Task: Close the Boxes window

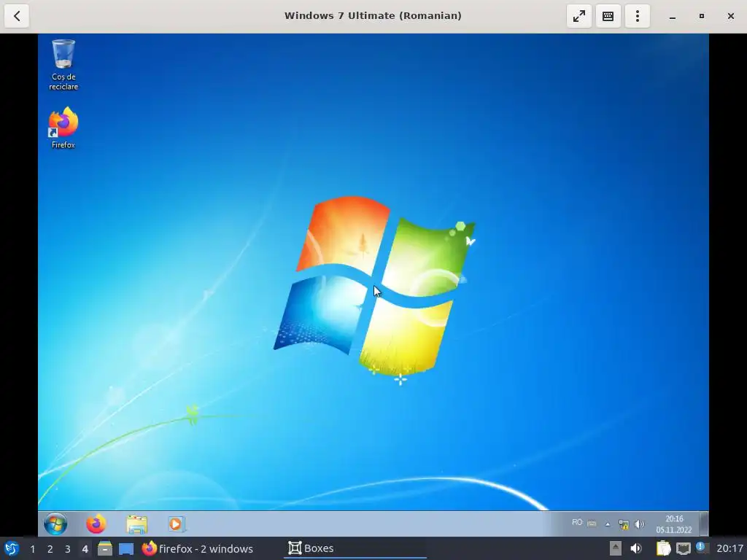Action: click(x=730, y=16)
